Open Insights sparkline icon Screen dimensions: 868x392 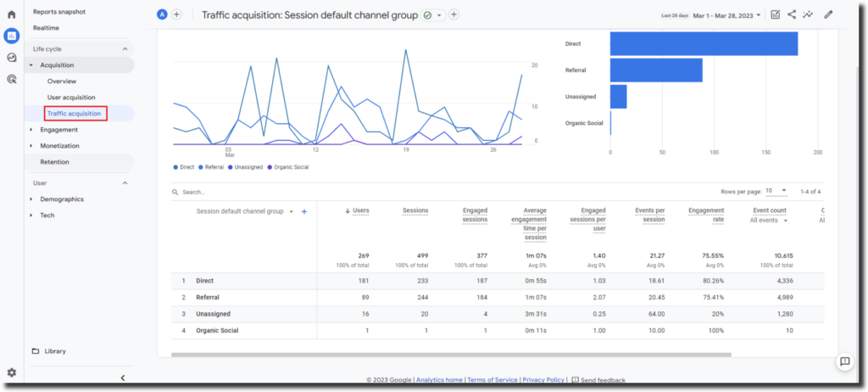(x=808, y=15)
